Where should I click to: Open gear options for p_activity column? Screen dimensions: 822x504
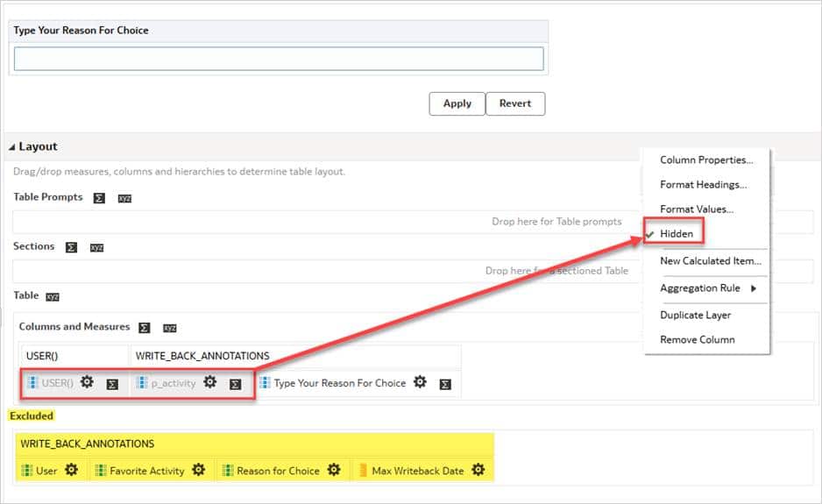[x=209, y=382]
